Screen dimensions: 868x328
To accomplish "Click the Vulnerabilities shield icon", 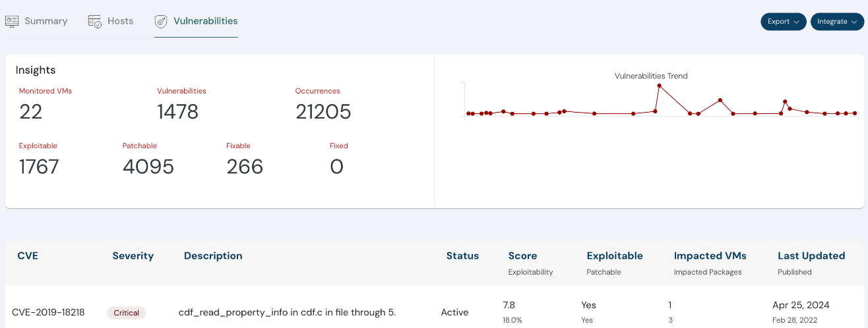I will click(161, 21).
